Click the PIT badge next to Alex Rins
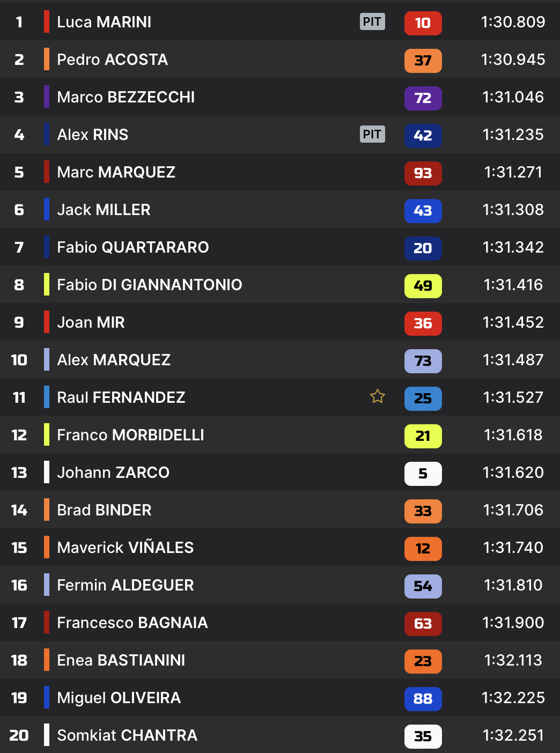The width and height of the screenshot is (560, 753). point(372,134)
